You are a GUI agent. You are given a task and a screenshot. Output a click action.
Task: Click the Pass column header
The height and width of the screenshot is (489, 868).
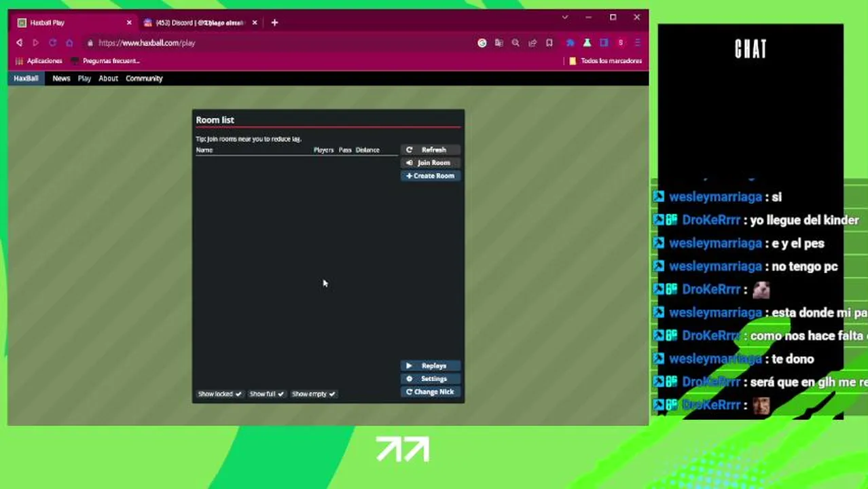click(x=345, y=149)
